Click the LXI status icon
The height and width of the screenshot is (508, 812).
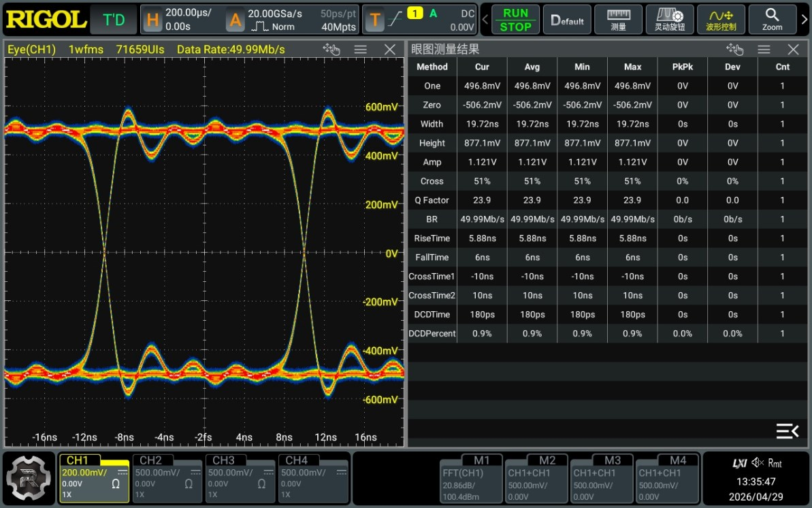click(740, 463)
